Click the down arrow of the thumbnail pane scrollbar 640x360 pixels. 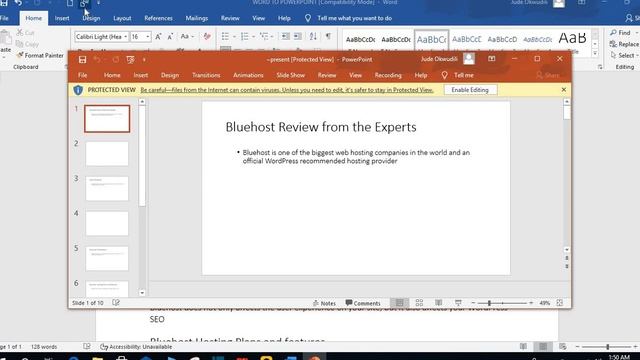click(142, 293)
